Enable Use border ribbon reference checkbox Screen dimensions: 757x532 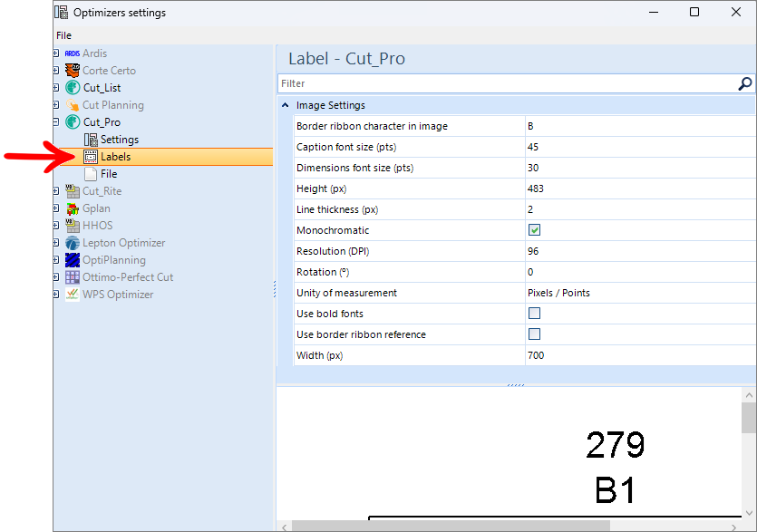(534, 334)
